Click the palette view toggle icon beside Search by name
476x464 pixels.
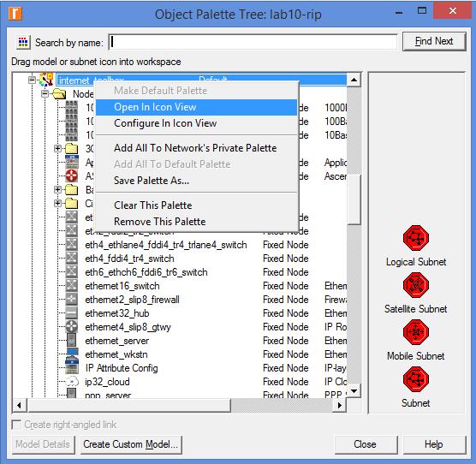[x=23, y=42]
